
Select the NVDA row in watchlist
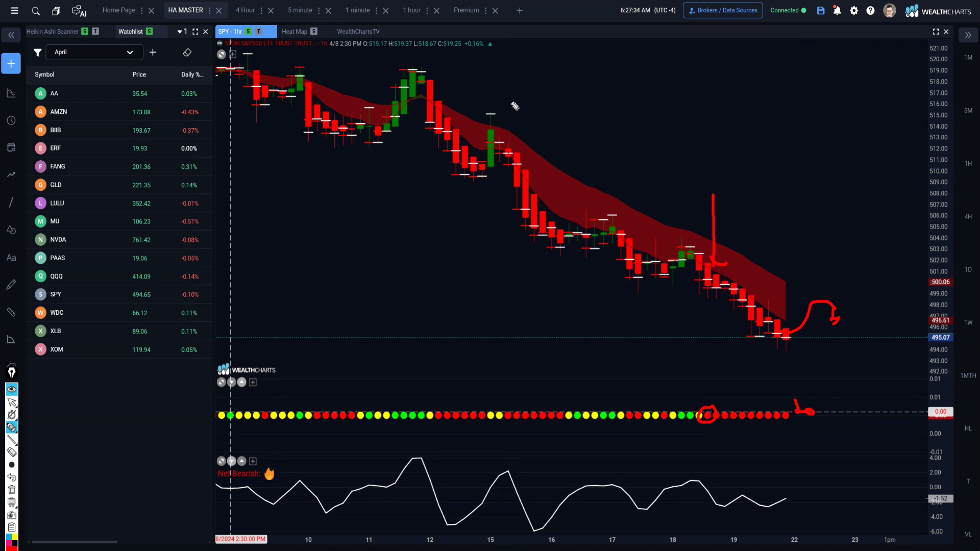[x=119, y=239]
